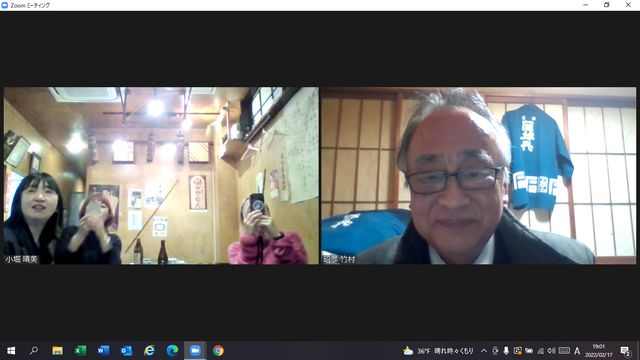Image resolution: width=640 pixels, height=360 pixels.
Task: Show hidden system tray icons
Action: [484, 351]
